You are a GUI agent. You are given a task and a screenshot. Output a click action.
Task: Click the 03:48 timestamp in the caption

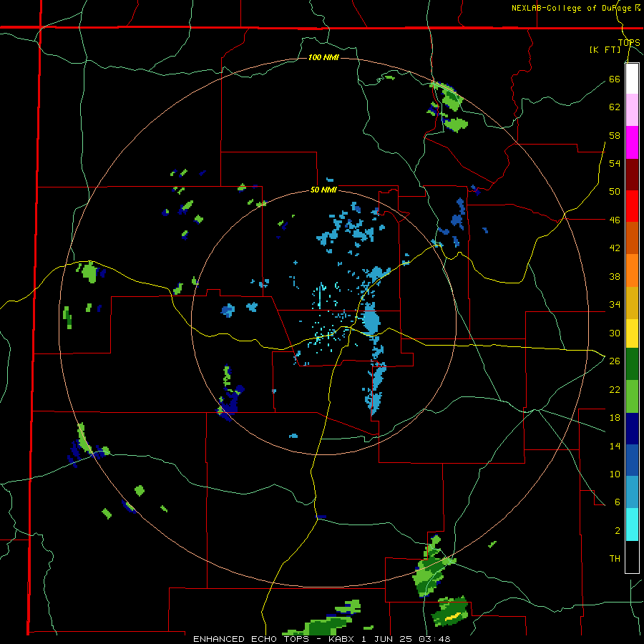point(434,639)
